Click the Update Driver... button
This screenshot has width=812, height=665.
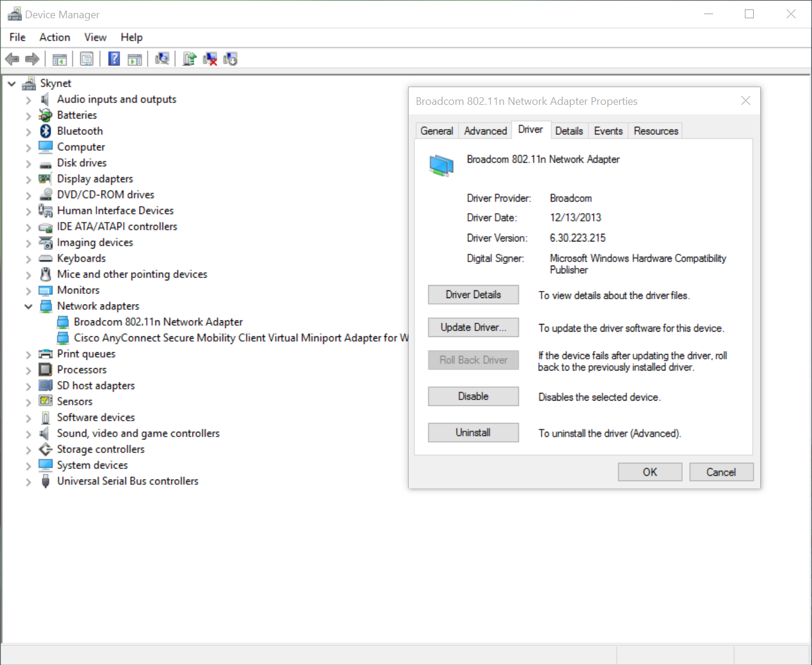click(473, 327)
